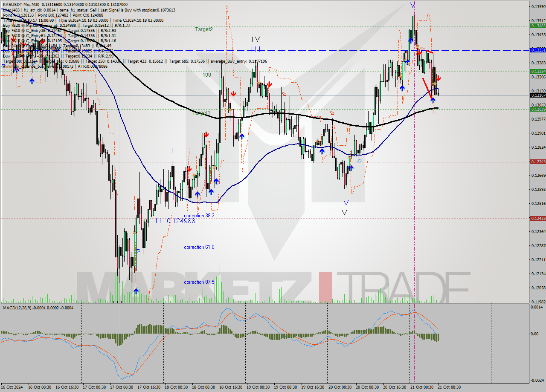546x392 pixels.
Task: Click the '17 Oct 16:30' time axis label
Action: point(149,387)
